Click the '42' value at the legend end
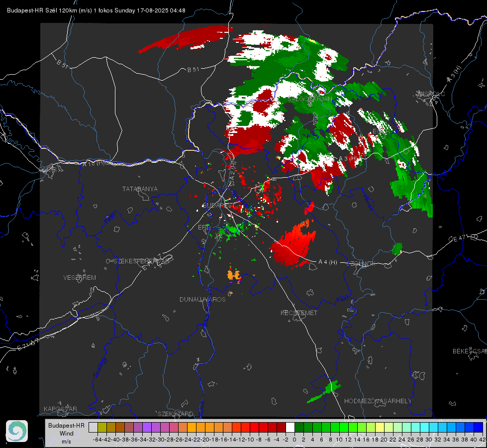 coord(482,440)
